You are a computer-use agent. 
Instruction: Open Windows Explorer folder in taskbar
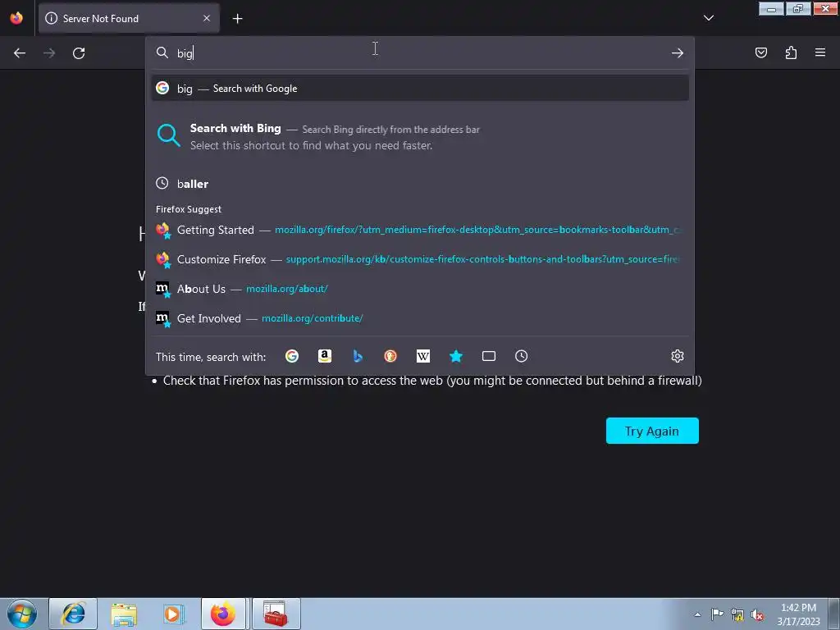pos(124,614)
